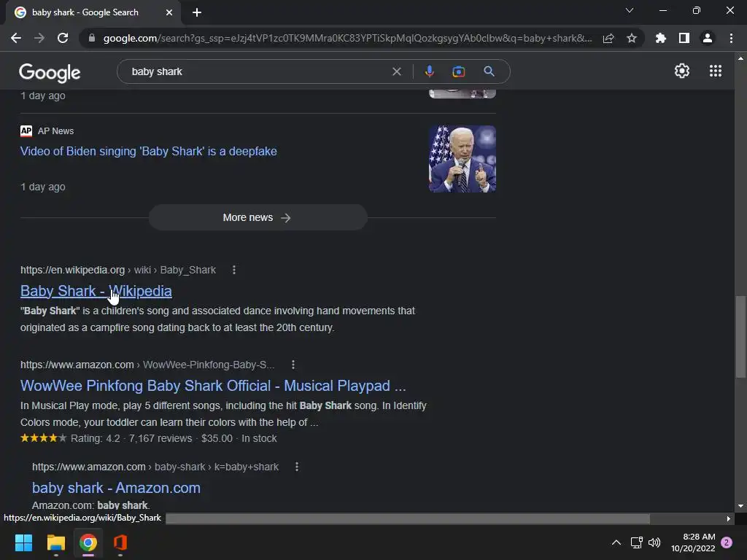Open Biden news thumbnail image
The image size is (747, 560).
click(x=462, y=159)
